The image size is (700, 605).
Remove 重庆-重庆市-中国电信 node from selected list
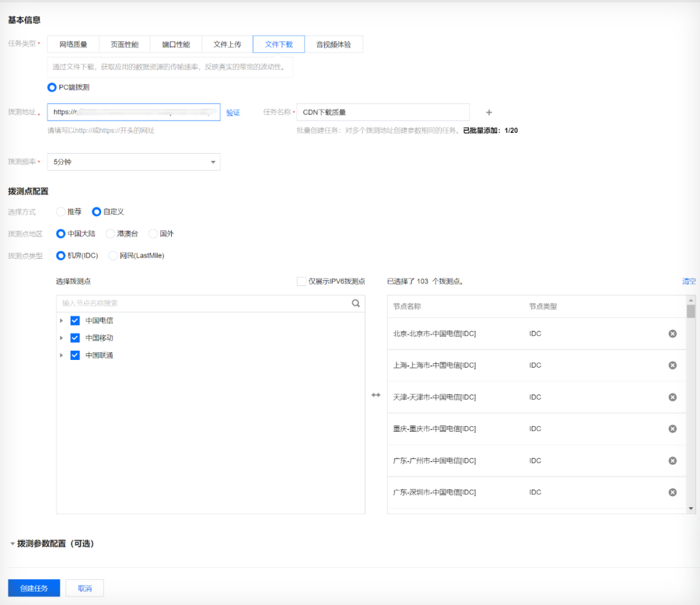672,429
